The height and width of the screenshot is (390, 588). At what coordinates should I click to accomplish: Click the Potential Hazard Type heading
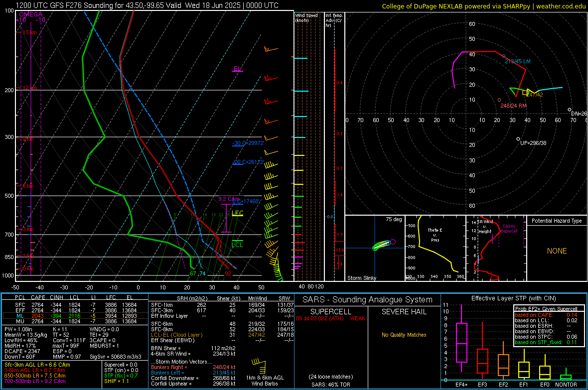tap(557, 221)
